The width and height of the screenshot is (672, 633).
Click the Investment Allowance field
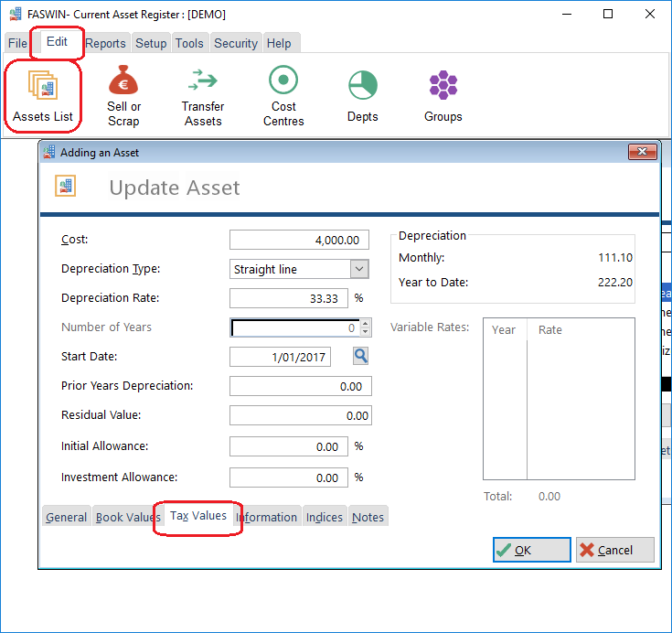(289, 477)
